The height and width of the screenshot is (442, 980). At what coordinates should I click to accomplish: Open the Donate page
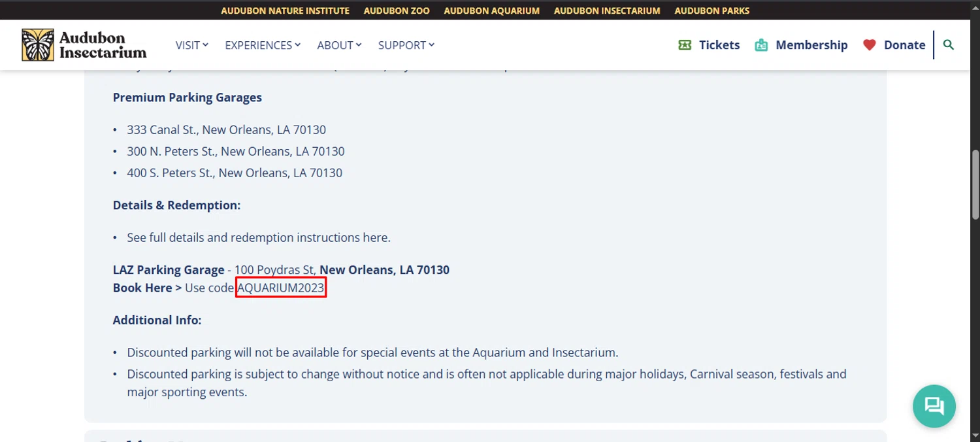904,45
